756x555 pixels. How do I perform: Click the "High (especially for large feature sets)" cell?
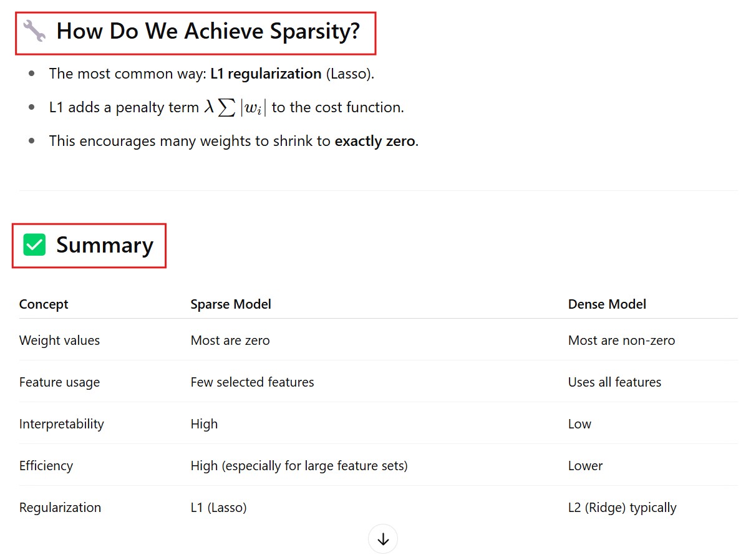click(x=299, y=466)
